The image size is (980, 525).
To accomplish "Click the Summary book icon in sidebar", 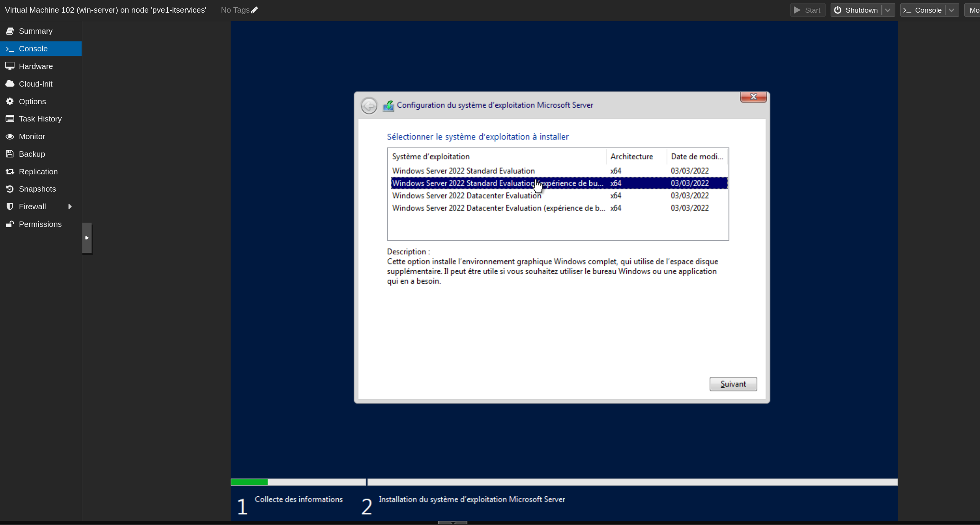I will [x=10, y=31].
